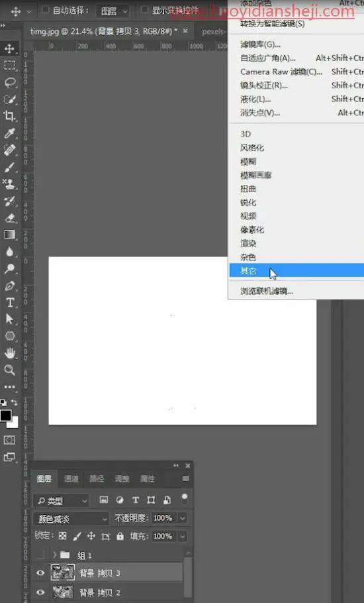Open the 填充 slider arrow
The image size is (364, 603).
(x=183, y=535)
